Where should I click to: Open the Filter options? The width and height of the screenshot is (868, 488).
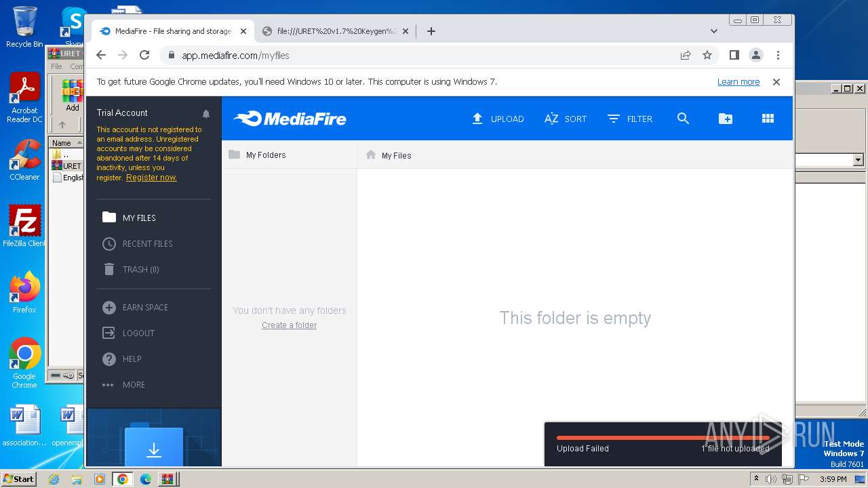[x=629, y=119]
